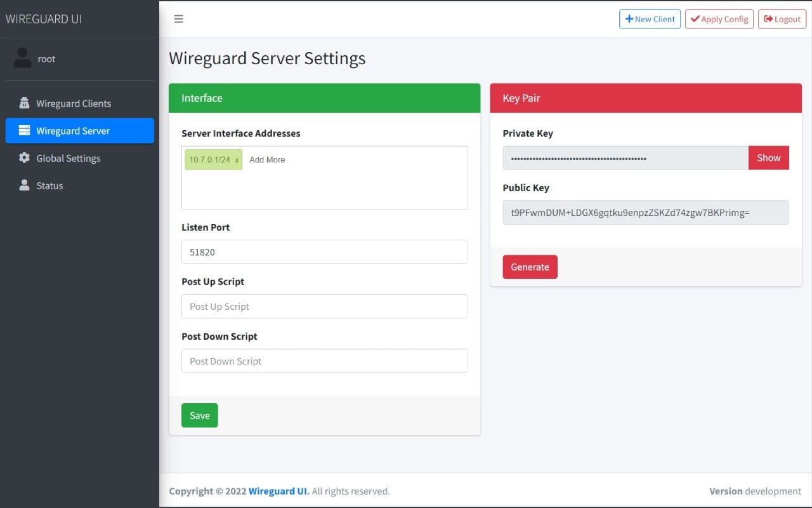This screenshot has width=812, height=508.
Task: Show the hidden private key
Action: click(768, 158)
